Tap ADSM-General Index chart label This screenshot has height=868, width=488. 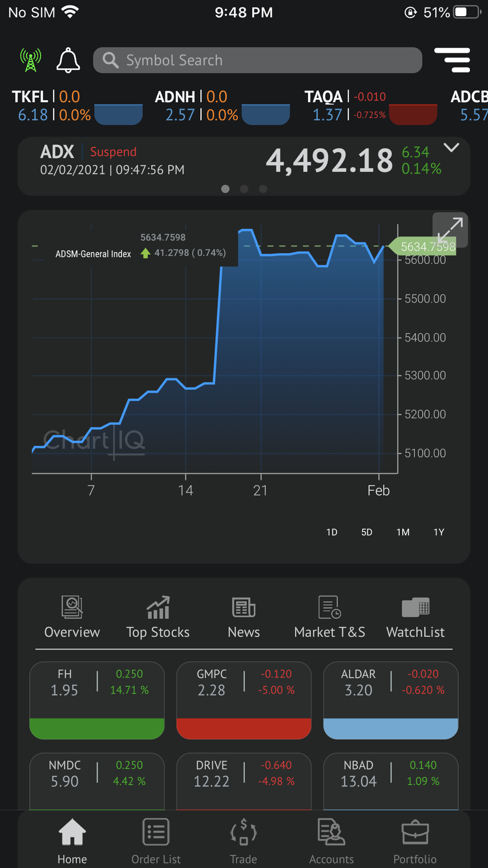pyautogui.click(x=93, y=254)
